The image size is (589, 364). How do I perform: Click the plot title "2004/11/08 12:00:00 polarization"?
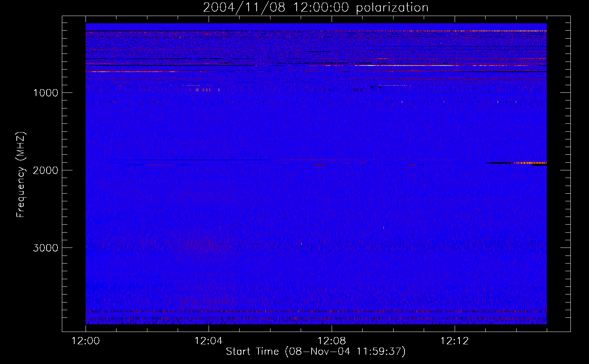click(x=316, y=8)
